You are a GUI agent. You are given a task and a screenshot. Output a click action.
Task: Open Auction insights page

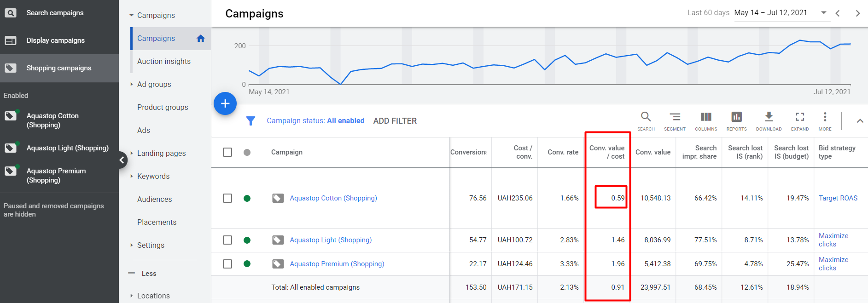[x=163, y=61]
